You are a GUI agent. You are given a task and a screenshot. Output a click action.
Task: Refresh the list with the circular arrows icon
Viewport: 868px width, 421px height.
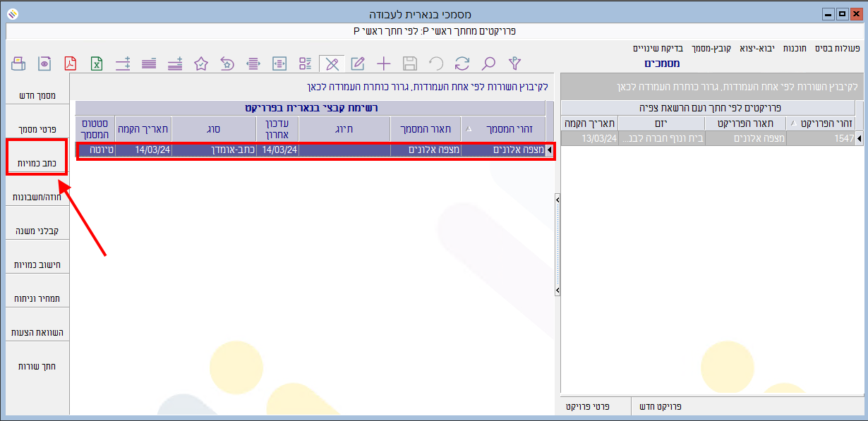click(x=462, y=63)
